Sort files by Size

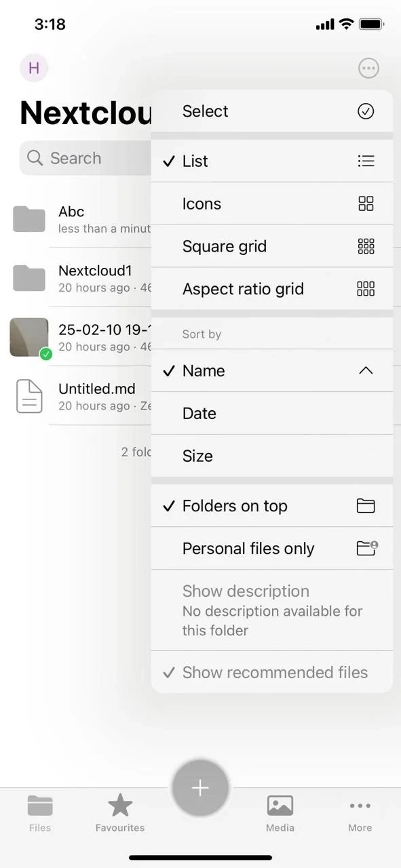pos(272,456)
